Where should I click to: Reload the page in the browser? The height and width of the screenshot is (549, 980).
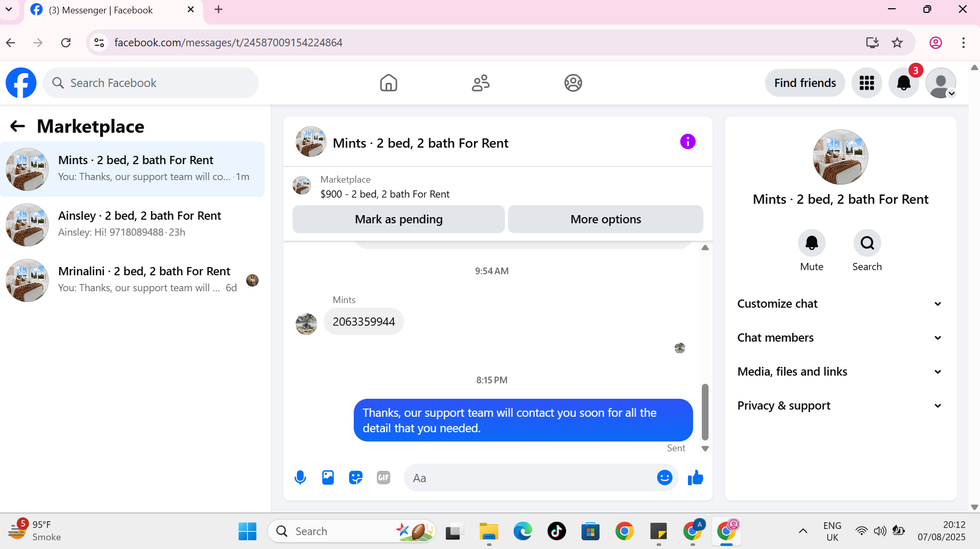click(66, 43)
